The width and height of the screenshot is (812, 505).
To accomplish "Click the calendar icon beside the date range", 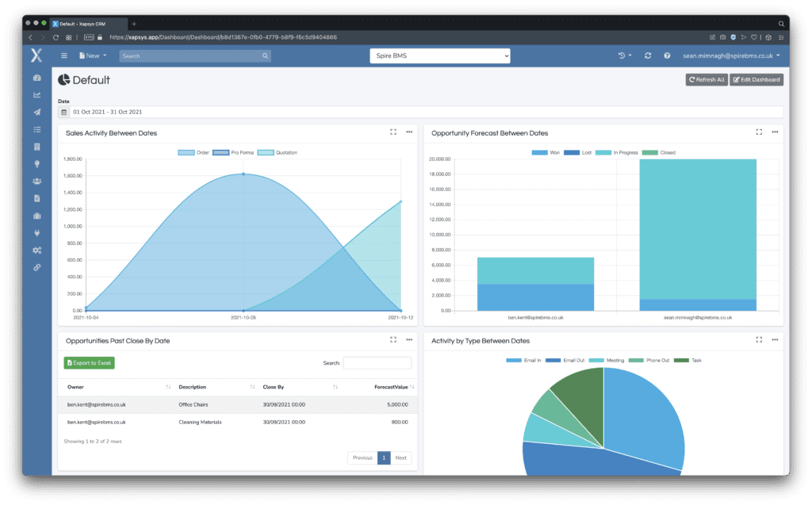I will click(63, 112).
